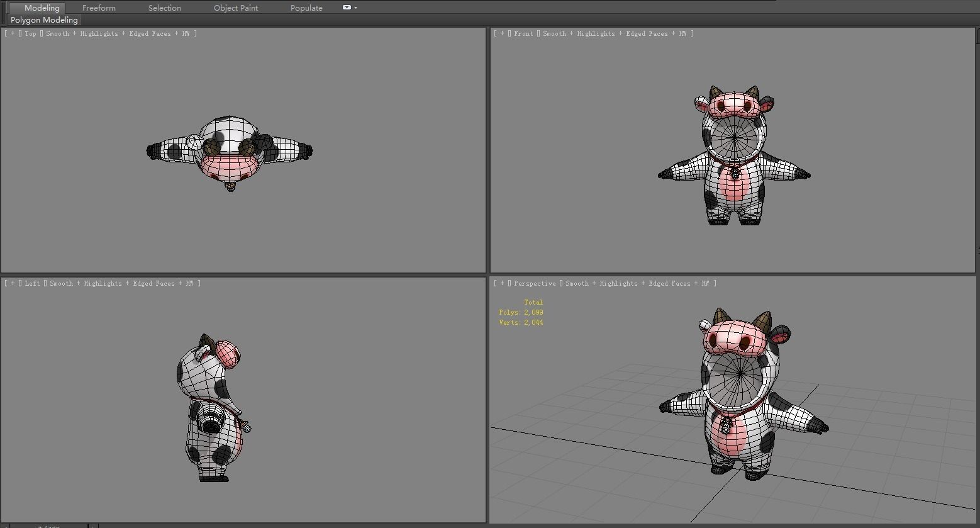This screenshot has width=980, height=528.
Task: Open Perspective viewport Smooth + Highlights shading menu
Action: click(640, 283)
